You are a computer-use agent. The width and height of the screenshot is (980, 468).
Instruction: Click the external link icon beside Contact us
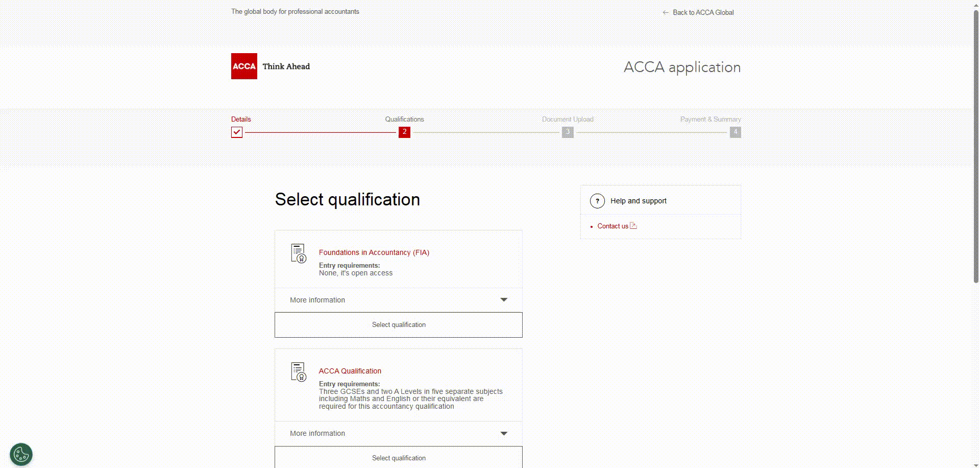pos(633,225)
